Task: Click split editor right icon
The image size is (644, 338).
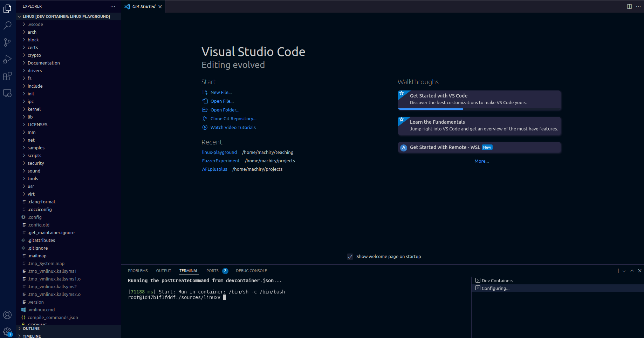Action: click(629, 6)
